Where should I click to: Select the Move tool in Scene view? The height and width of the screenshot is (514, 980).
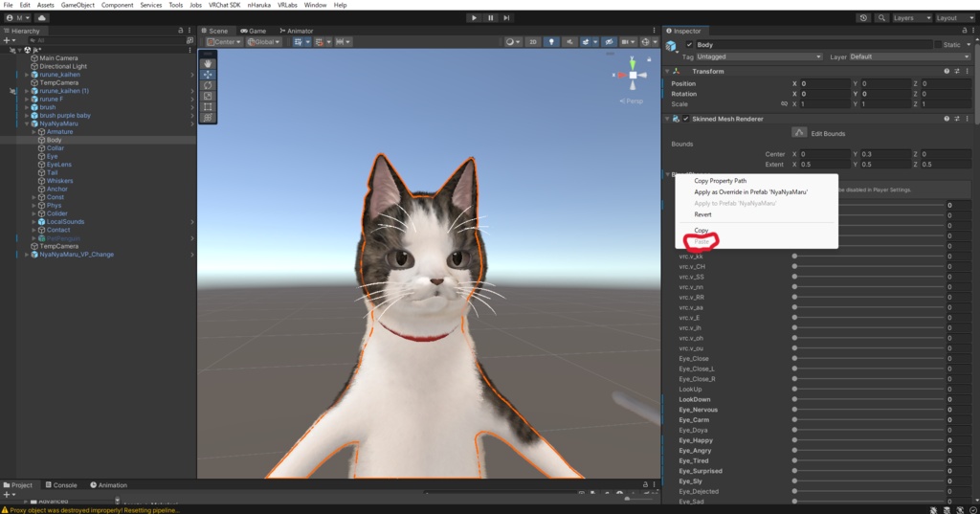208,75
